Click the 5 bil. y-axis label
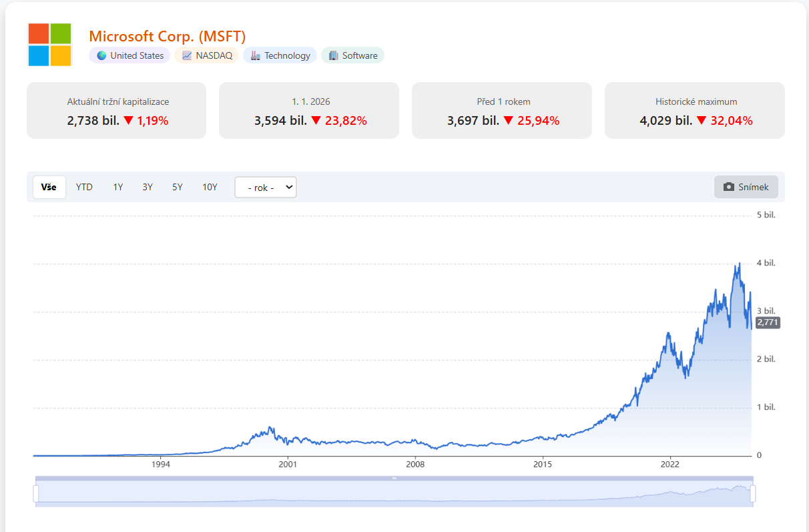The height and width of the screenshot is (532, 809). point(766,215)
